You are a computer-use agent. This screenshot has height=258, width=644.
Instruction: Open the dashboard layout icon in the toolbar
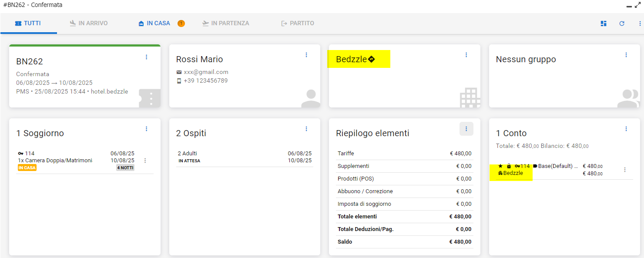[x=604, y=23]
